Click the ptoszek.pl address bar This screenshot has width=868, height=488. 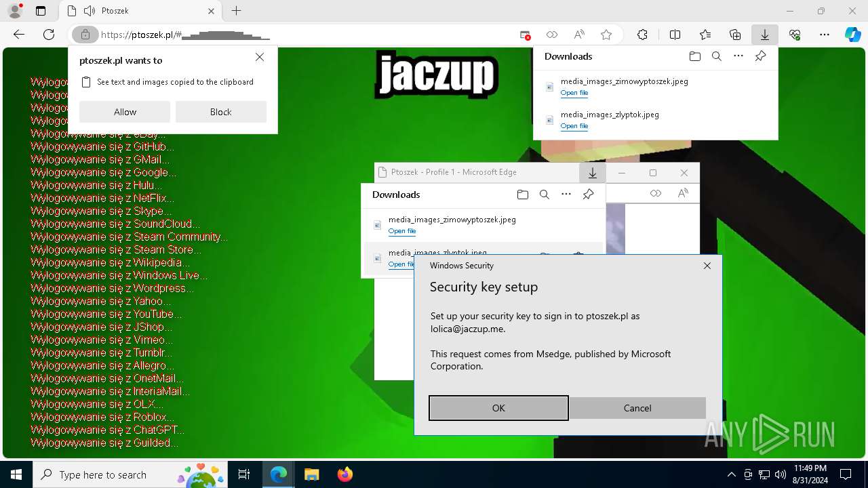click(x=305, y=35)
